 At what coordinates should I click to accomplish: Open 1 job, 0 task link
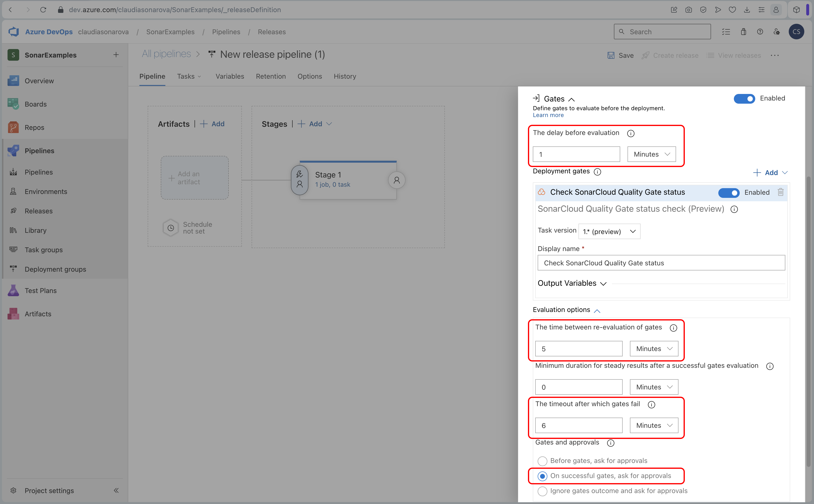click(x=333, y=184)
